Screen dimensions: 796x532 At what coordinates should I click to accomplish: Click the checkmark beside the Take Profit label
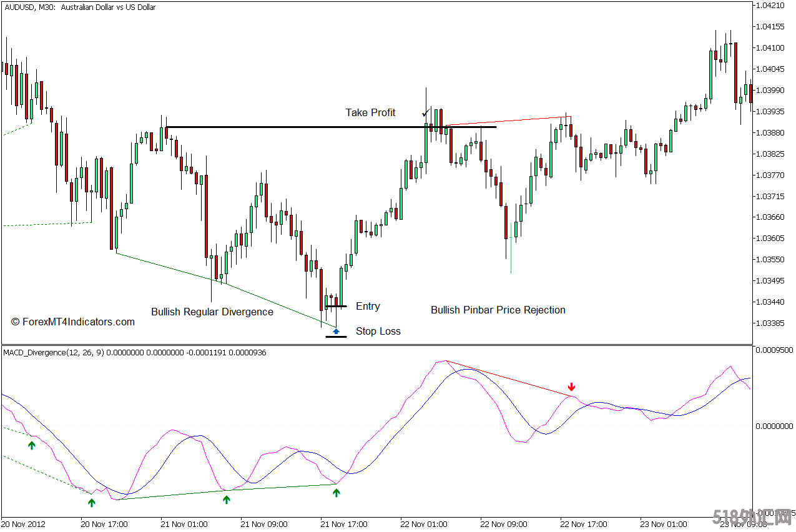[x=425, y=113]
